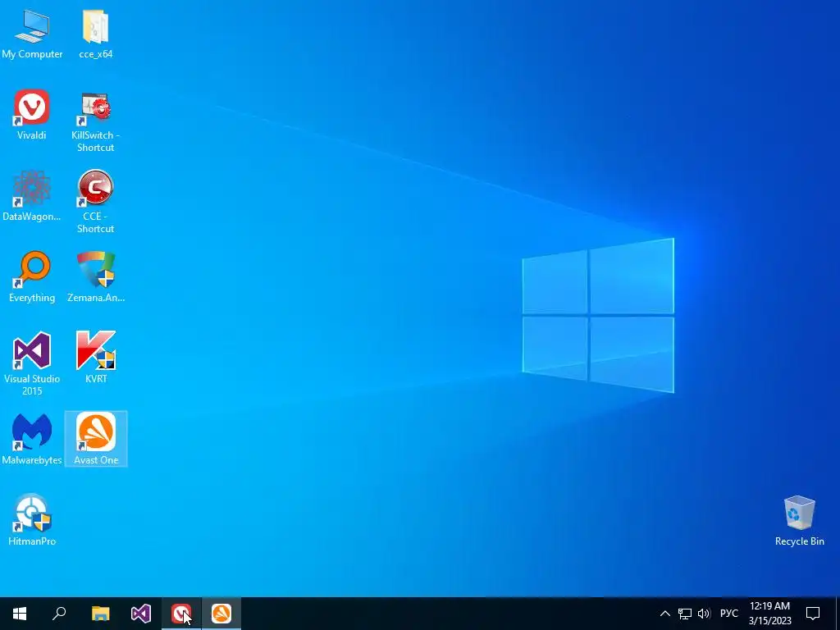This screenshot has height=630, width=840.
Task: Select KVRT Kaspersky icon
Action: pos(95,358)
